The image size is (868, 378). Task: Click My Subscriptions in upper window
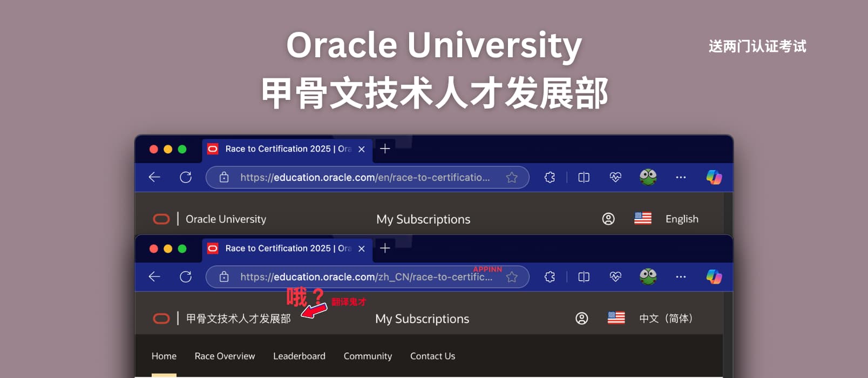tap(423, 219)
